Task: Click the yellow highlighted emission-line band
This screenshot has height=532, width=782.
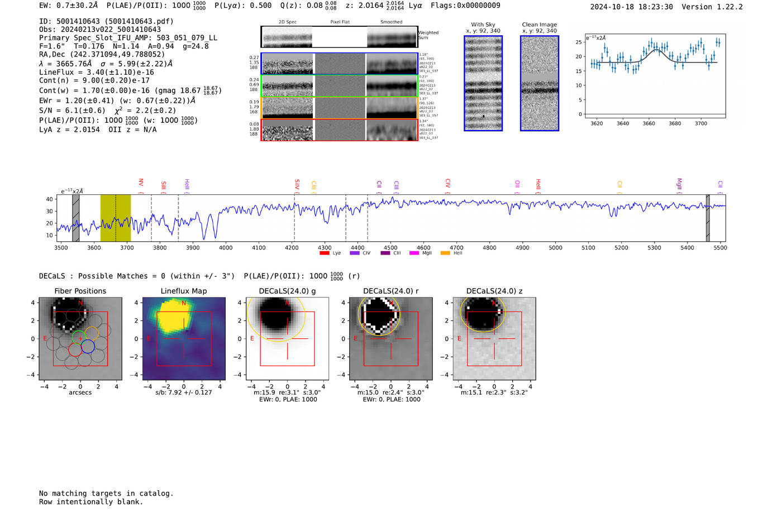Action: [x=116, y=218]
